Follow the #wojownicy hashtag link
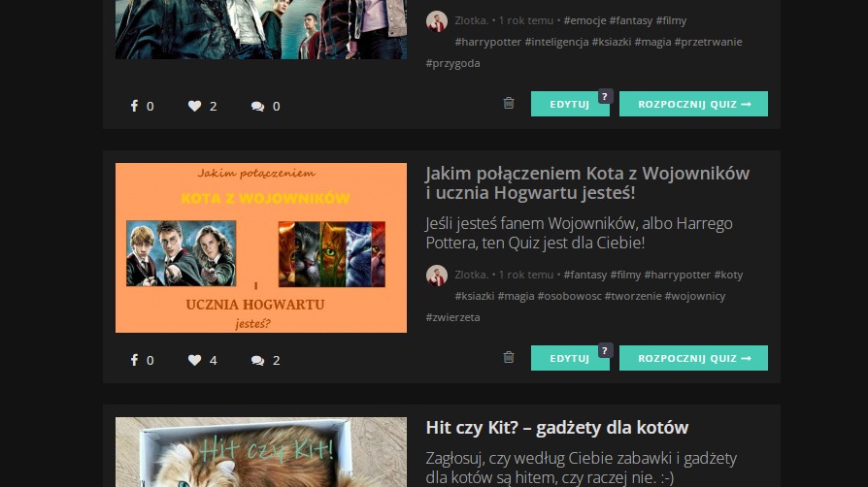 695,296
